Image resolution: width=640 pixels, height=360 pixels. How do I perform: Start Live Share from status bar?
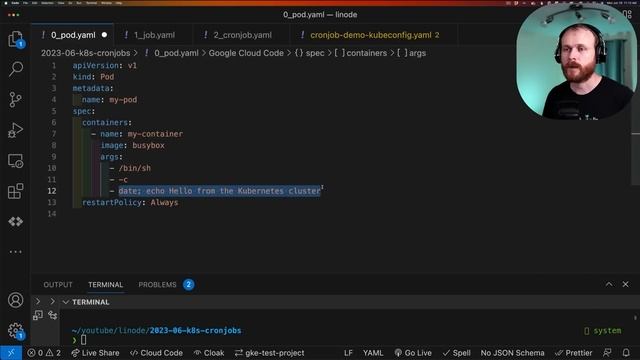(95, 353)
